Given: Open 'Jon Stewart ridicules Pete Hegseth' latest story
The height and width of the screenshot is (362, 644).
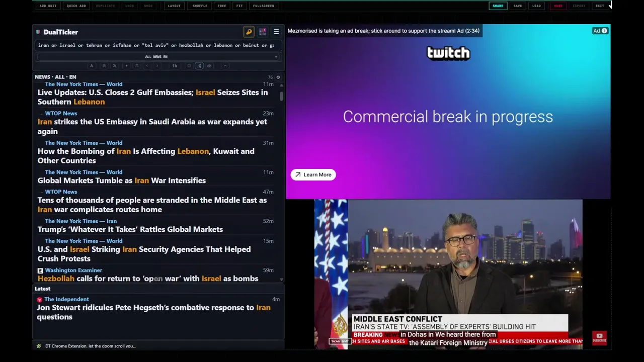Looking at the screenshot, I should coord(153,312).
